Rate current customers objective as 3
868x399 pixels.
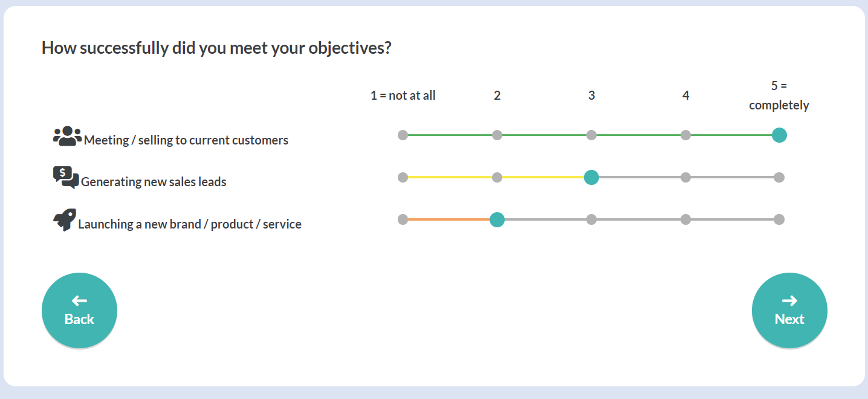pyautogui.click(x=591, y=135)
